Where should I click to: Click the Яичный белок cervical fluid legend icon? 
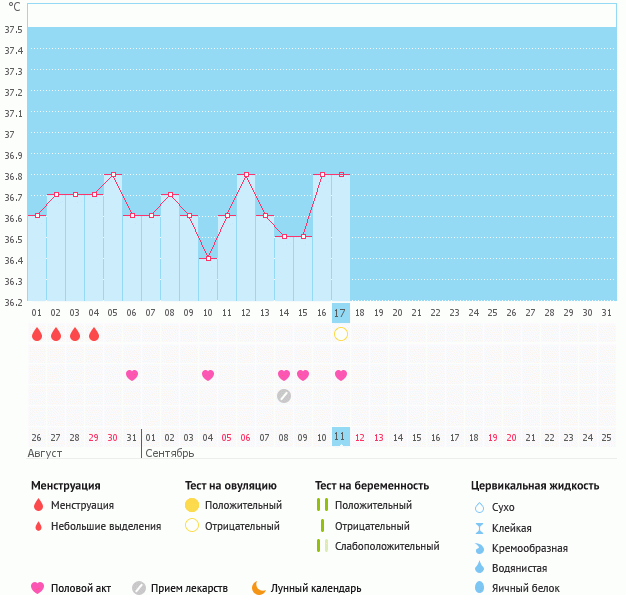pyautogui.click(x=480, y=588)
